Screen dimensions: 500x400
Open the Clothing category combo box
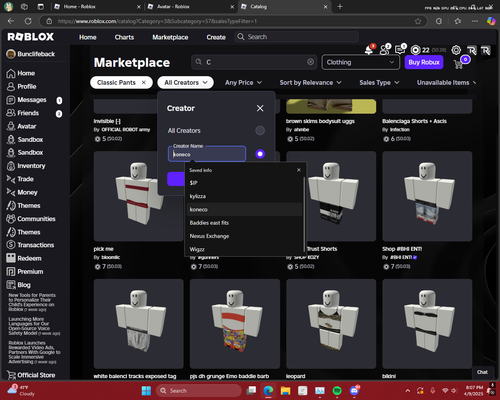coord(361,62)
